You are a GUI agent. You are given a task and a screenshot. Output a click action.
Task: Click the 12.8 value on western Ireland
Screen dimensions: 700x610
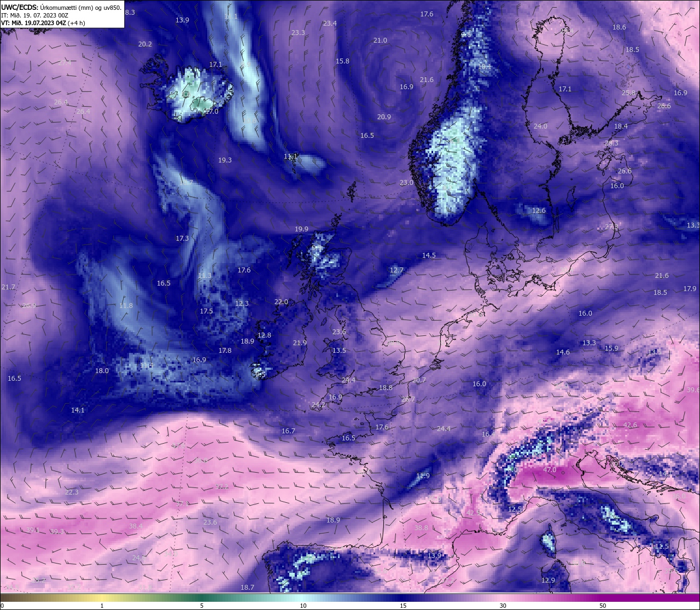[264, 335]
